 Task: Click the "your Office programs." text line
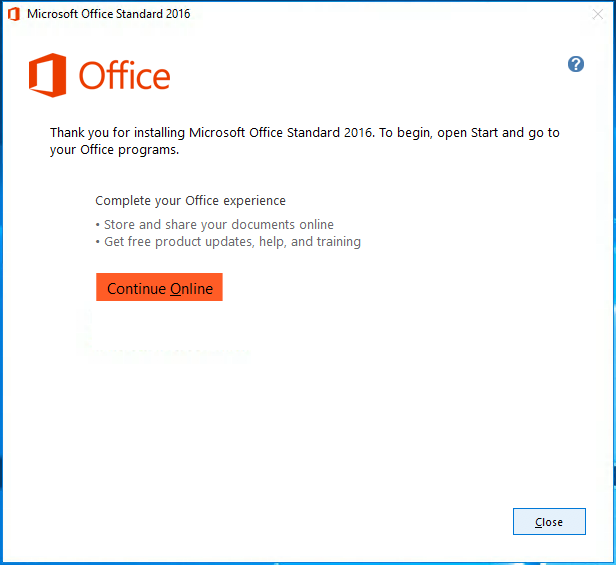click(x=114, y=151)
